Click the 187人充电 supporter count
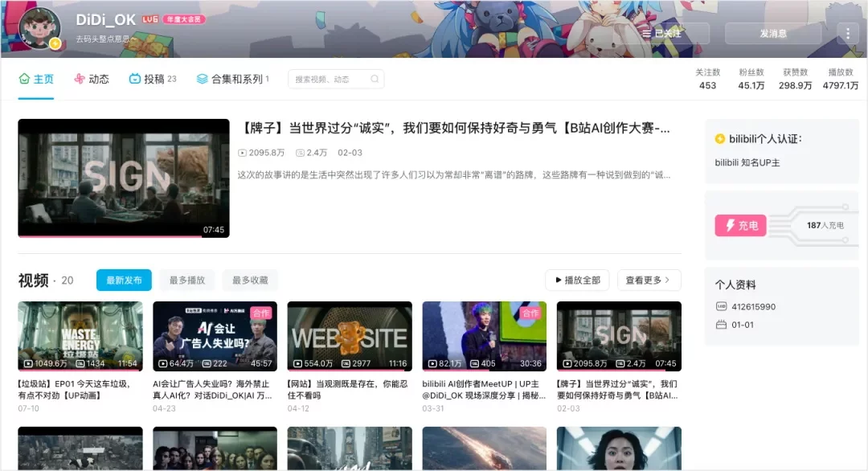 [x=825, y=225]
